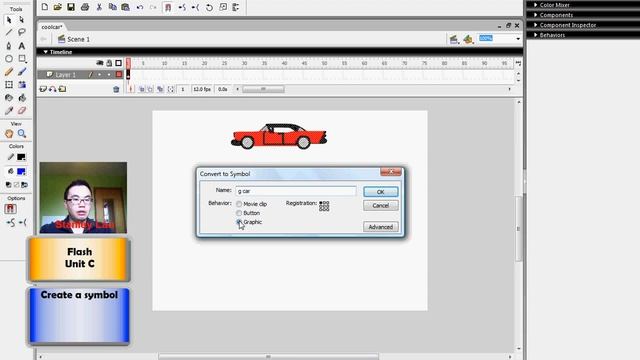Image resolution: width=640 pixels, height=360 pixels.
Task: Click the Rotate and Skew toolbar icon
Action: (209, 7)
